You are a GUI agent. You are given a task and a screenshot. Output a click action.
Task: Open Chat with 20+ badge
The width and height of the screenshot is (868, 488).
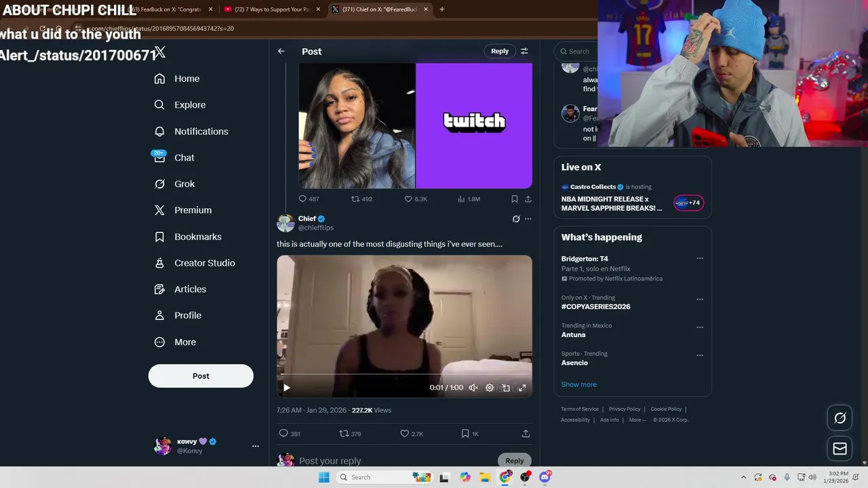coord(174,157)
